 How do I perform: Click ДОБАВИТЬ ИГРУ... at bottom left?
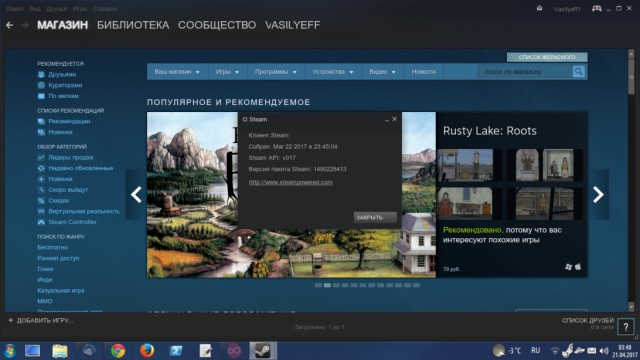pos(45,321)
